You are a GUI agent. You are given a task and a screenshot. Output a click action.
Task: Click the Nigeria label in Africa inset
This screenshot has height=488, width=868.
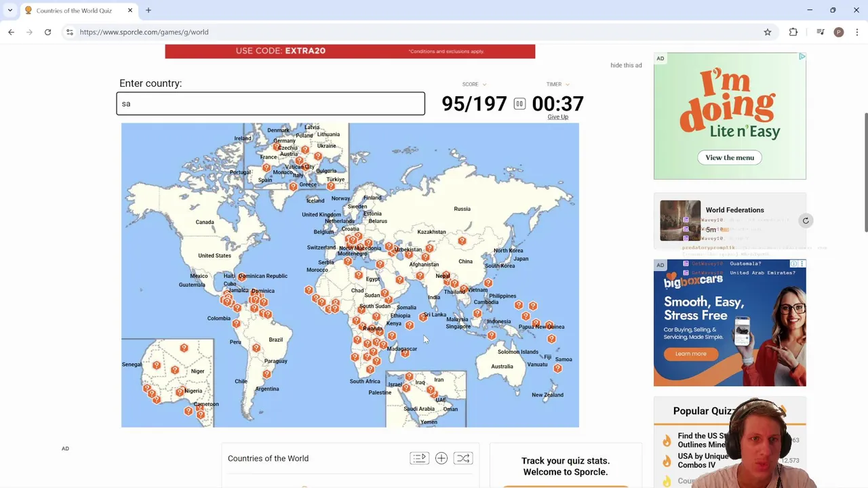click(193, 390)
